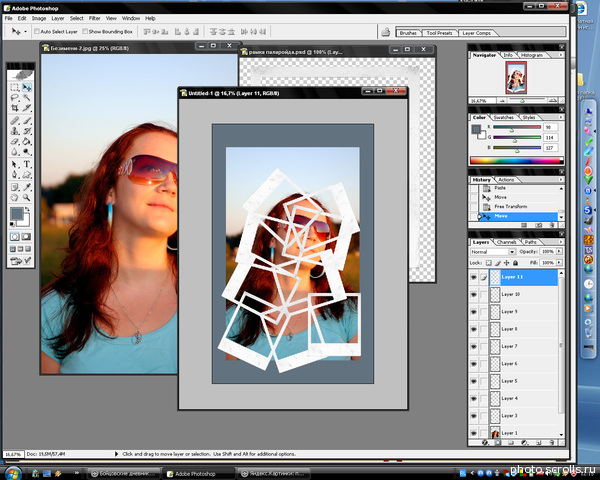Select the Move tool in the toolbox
600x480 pixels.
pyautogui.click(x=26, y=88)
